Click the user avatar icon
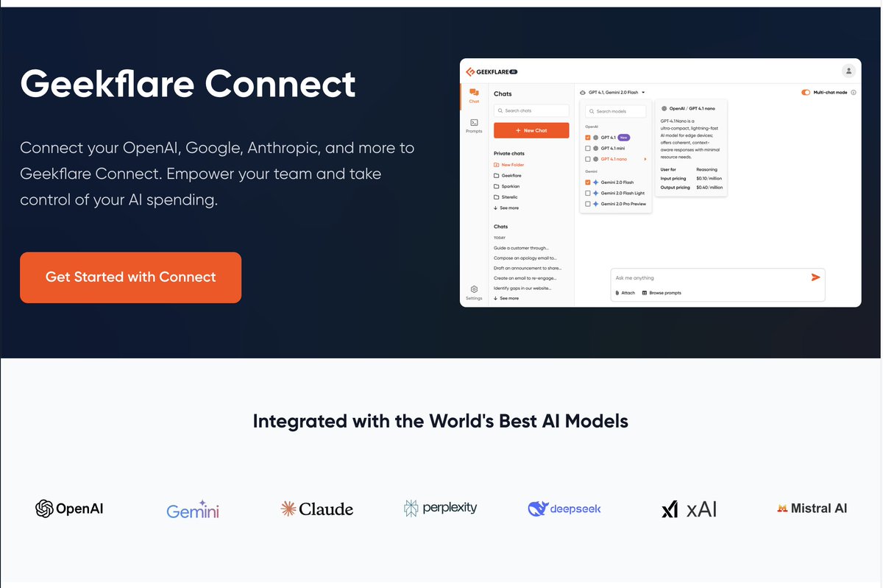The height and width of the screenshot is (588, 883). click(848, 71)
